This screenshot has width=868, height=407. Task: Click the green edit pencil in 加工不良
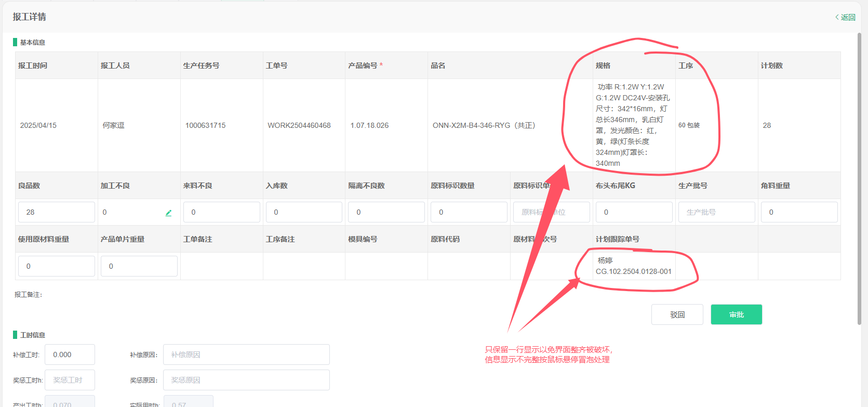(x=168, y=213)
